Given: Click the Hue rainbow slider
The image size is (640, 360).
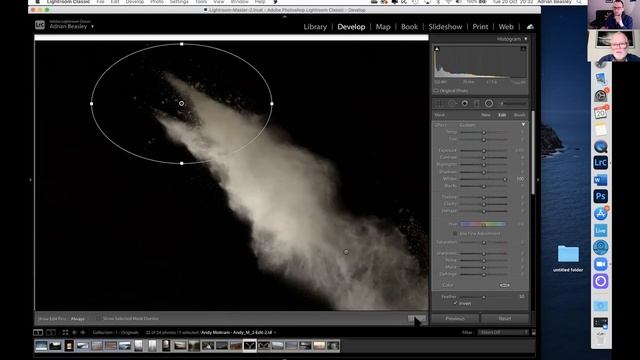Looking at the screenshot, I should [x=483, y=224].
